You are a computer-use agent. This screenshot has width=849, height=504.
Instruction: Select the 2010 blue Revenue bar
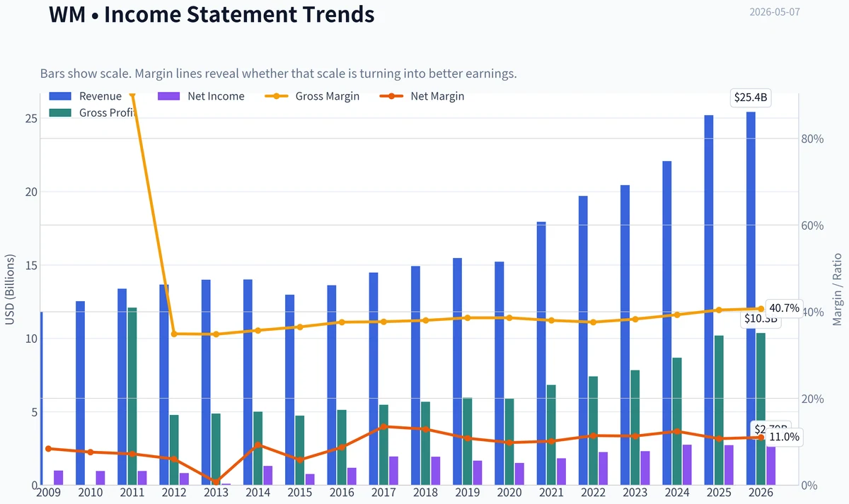click(81, 393)
